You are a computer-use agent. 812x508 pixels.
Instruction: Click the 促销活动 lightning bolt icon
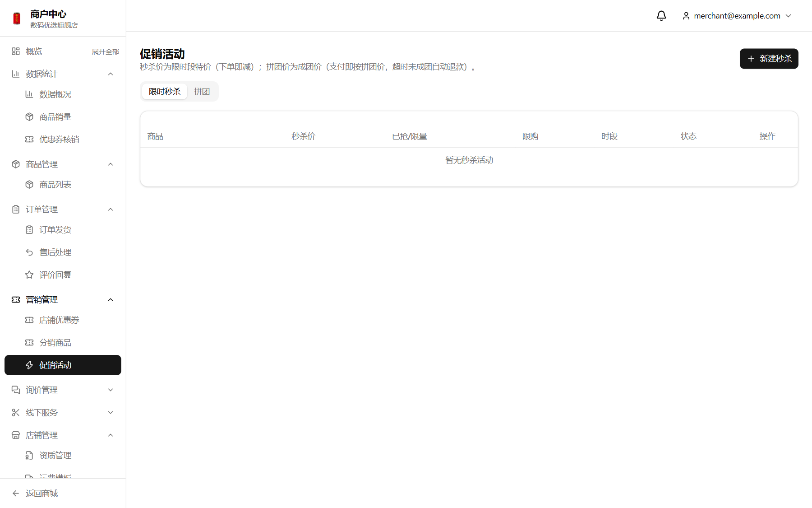(29, 365)
